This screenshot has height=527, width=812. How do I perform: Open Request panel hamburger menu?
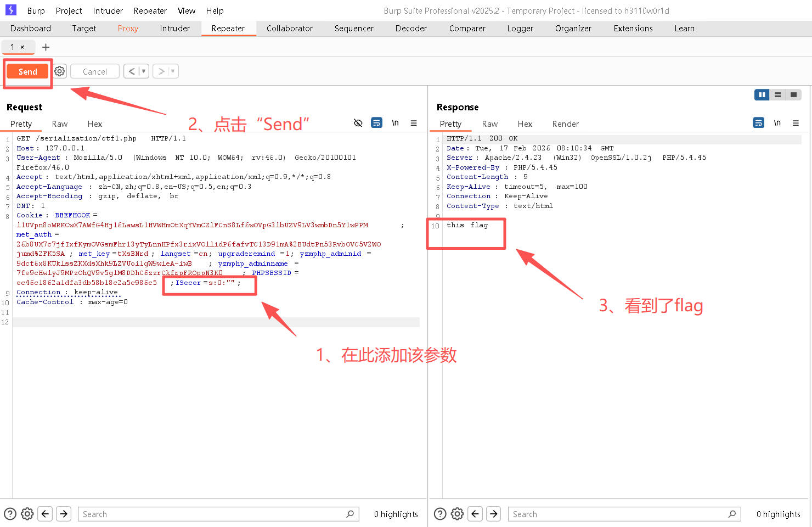(414, 123)
